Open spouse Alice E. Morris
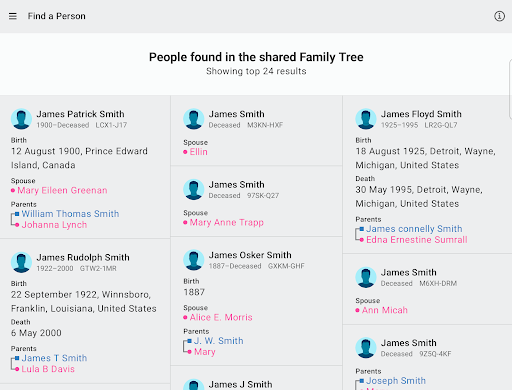Screen dimensions: 512x390 tap(221, 317)
